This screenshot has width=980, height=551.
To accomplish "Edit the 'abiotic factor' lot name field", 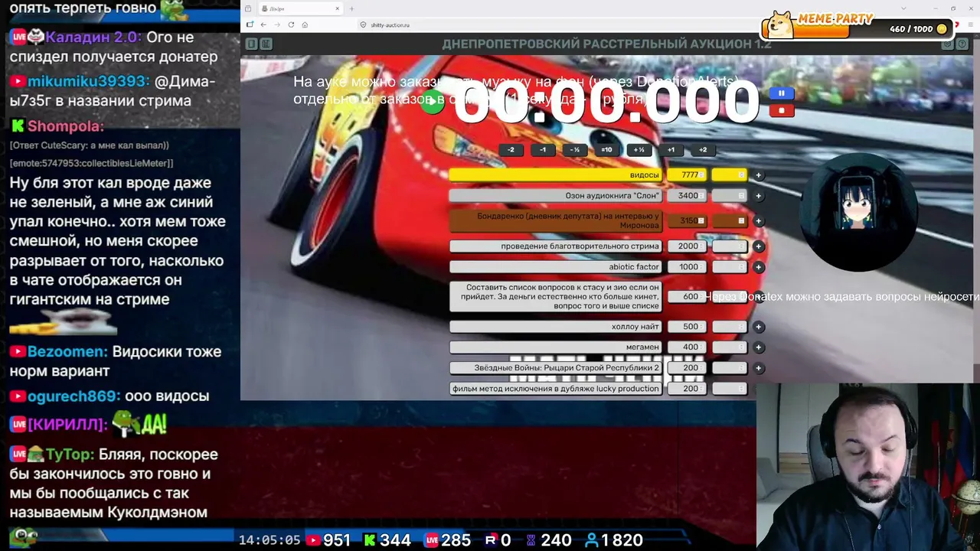I will (556, 267).
